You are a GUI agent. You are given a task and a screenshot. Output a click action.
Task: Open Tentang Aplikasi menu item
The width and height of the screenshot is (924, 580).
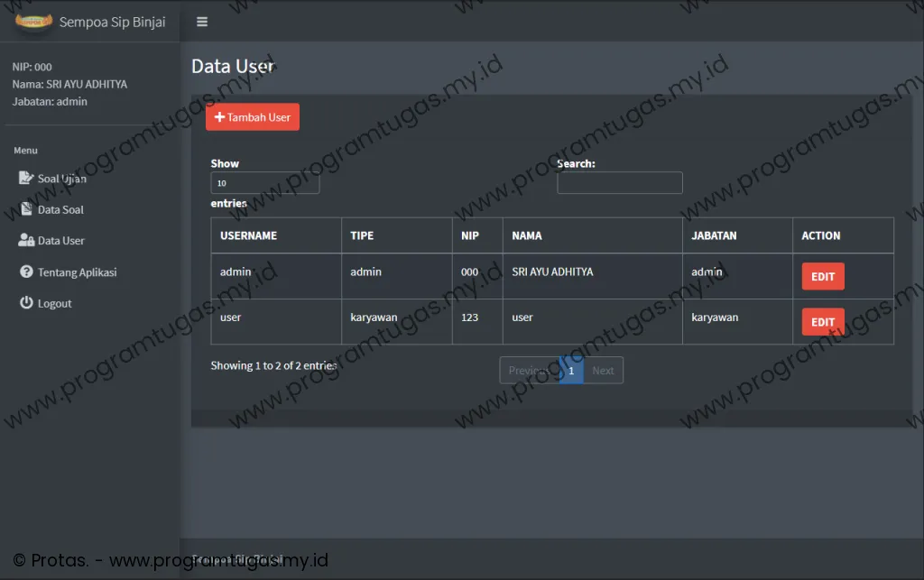point(77,272)
